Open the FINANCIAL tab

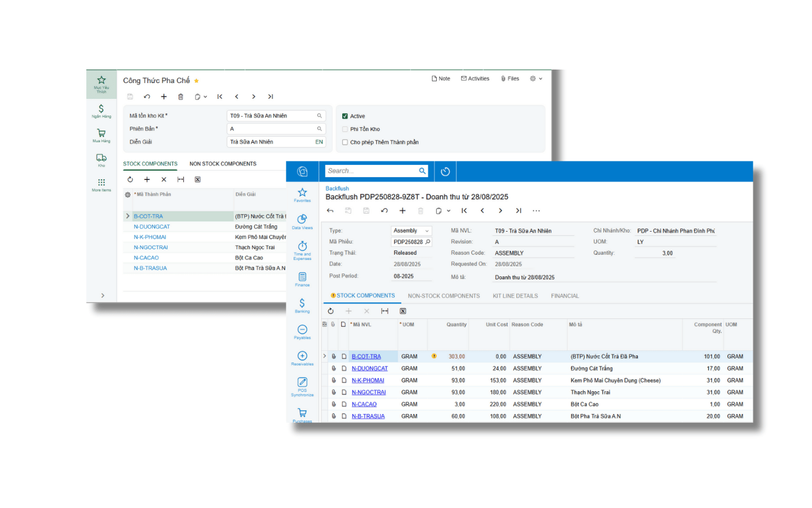pos(565,296)
